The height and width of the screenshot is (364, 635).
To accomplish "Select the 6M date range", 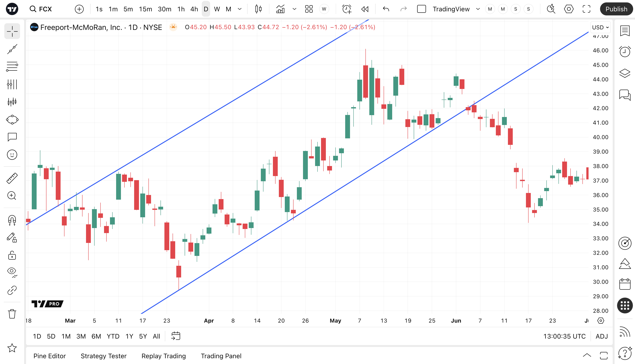I will (x=96, y=336).
